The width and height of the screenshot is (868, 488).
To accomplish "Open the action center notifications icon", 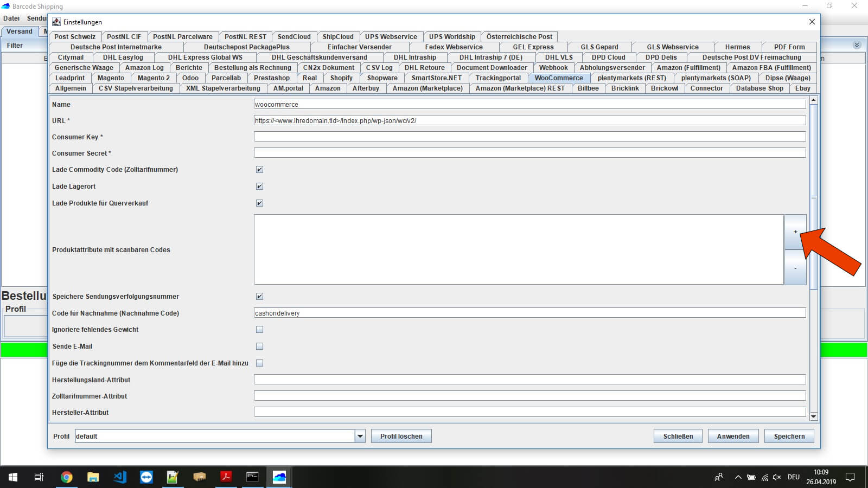I will click(850, 477).
